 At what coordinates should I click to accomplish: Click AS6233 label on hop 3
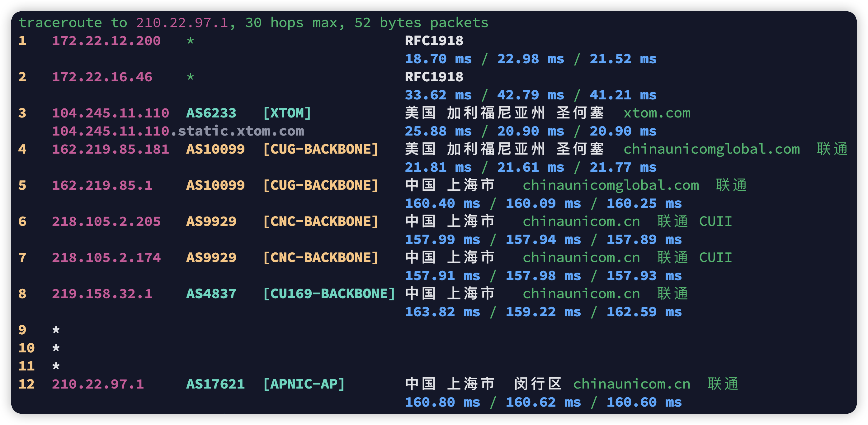pos(211,113)
